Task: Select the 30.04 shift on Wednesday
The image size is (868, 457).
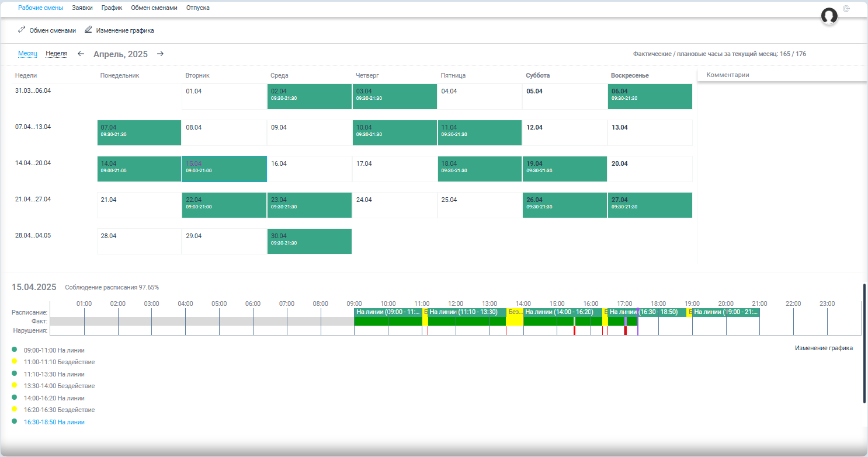Action: 310,241
